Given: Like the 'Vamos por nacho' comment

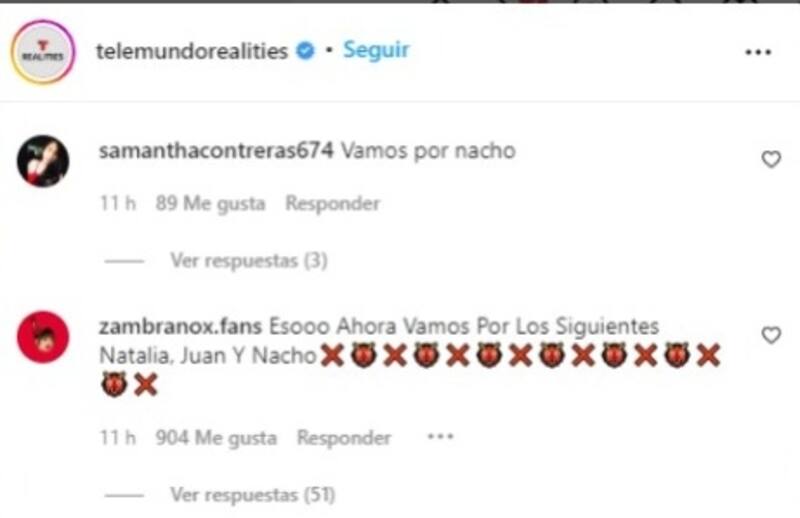Looking at the screenshot, I should 771,159.
